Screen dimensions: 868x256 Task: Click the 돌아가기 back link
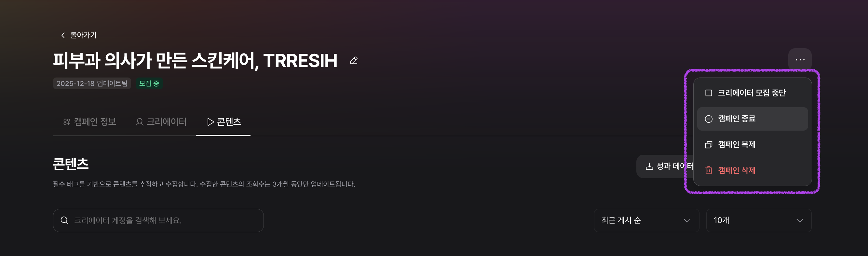tap(83, 36)
